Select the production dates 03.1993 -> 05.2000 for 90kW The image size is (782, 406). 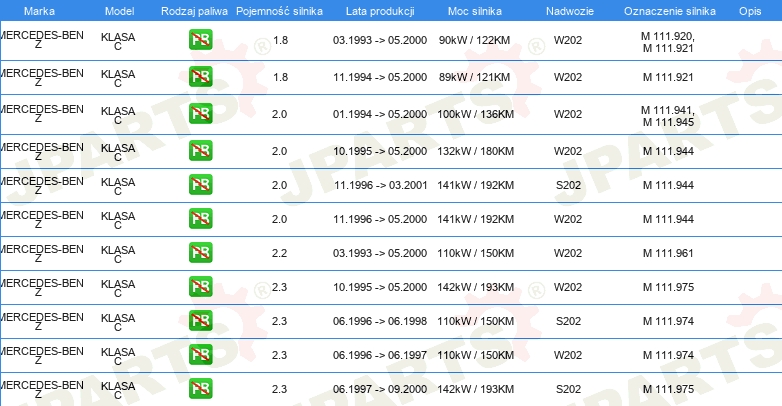point(380,40)
